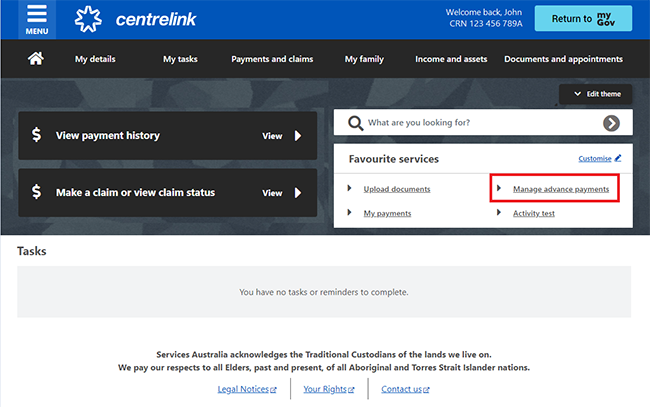Click View arrow for payment history
Image resolution: width=650 pixels, height=407 pixels.
pyautogui.click(x=297, y=136)
